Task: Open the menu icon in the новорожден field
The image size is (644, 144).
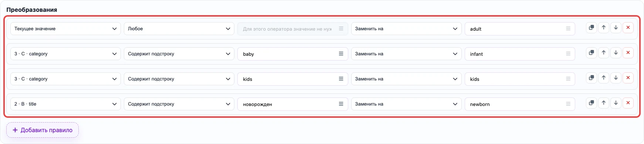Action: coord(341,104)
